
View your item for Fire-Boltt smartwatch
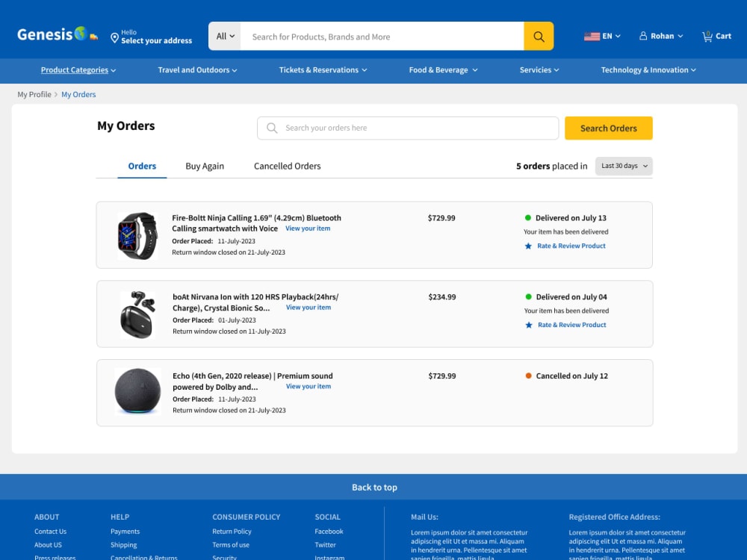tap(308, 228)
